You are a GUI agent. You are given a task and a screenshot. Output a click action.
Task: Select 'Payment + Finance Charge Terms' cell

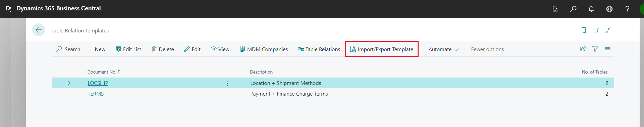coord(289,94)
